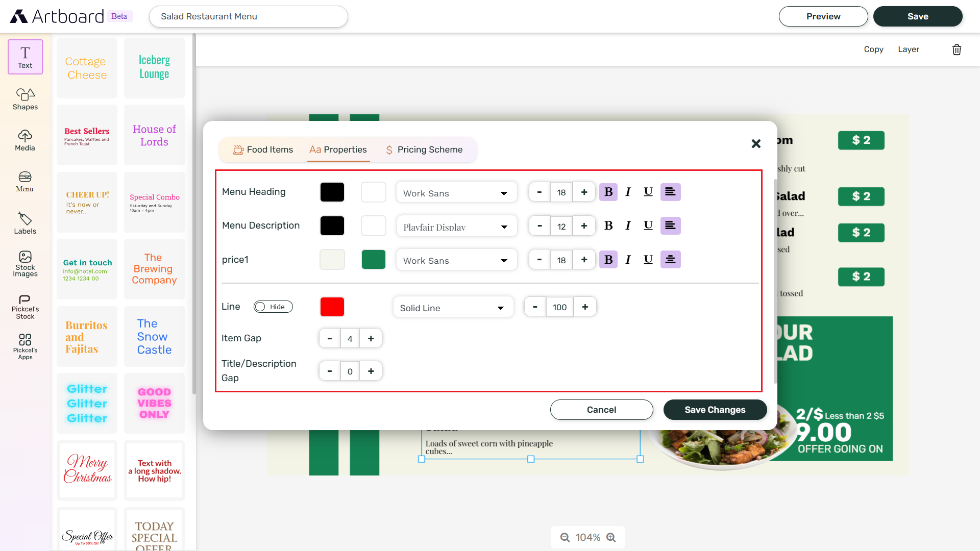This screenshot has width=980, height=551.
Task: Open the Shapes panel
Action: coord(24,98)
